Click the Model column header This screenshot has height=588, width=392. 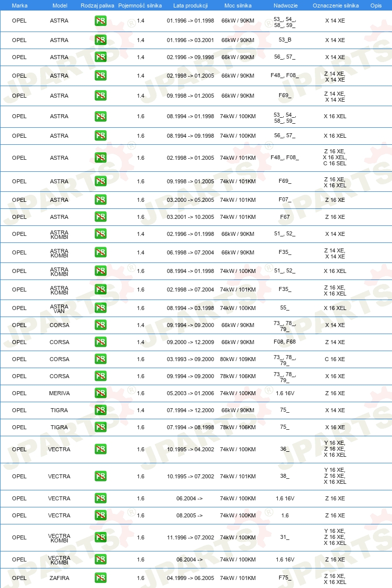(60, 6)
